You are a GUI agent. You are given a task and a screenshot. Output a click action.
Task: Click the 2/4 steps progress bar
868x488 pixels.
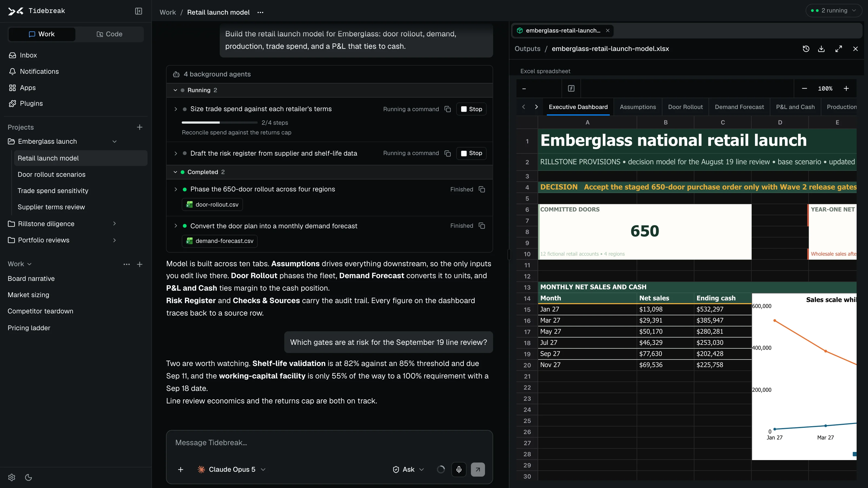220,123
